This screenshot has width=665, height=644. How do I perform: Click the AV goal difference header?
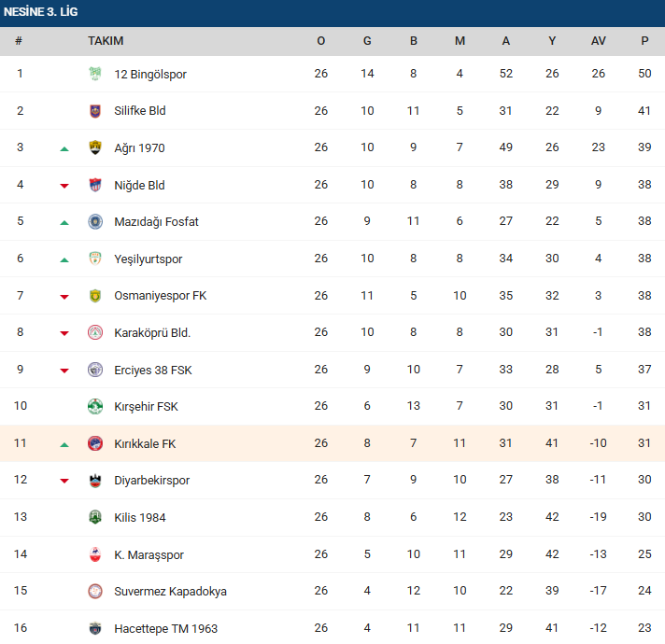(599, 41)
